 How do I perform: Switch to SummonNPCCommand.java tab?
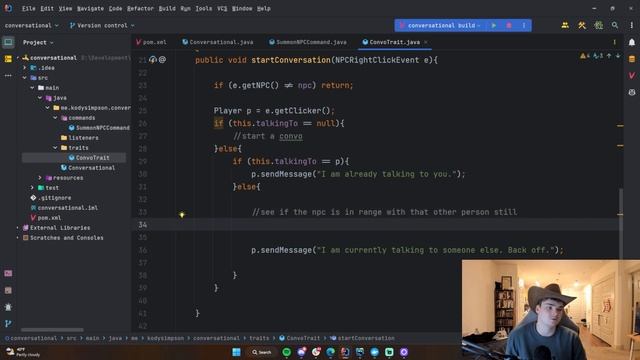(x=308, y=42)
